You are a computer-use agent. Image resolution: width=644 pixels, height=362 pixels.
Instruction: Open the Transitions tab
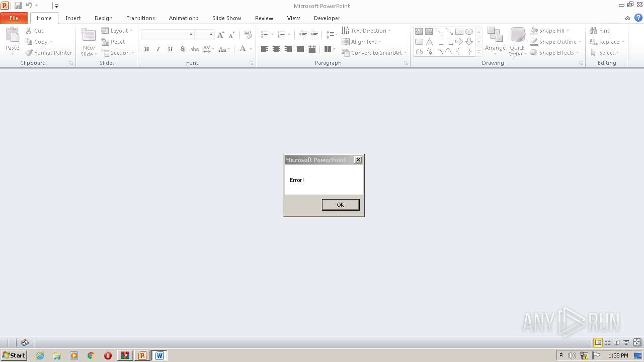140,18
